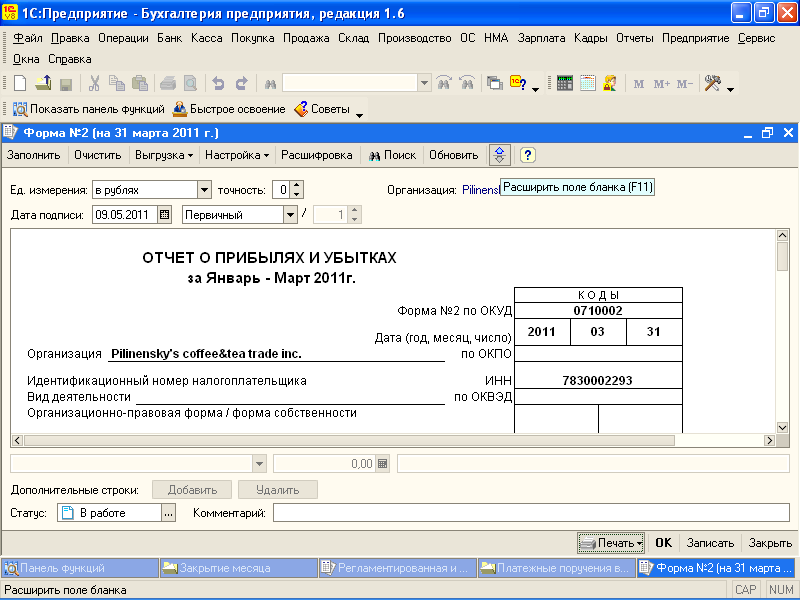The height and width of the screenshot is (600, 800).
Task: Switch to the Панель функций window tab
Action: pyautogui.click(x=80, y=568)
